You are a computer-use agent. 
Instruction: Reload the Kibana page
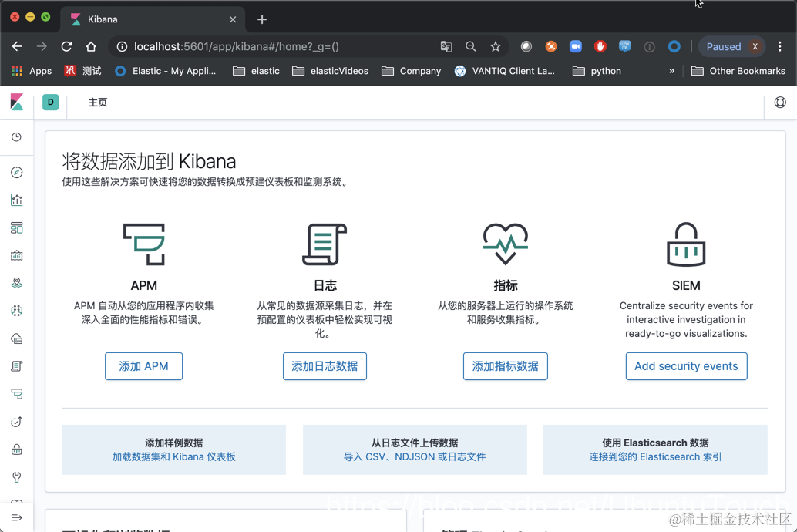pos(66,47)
